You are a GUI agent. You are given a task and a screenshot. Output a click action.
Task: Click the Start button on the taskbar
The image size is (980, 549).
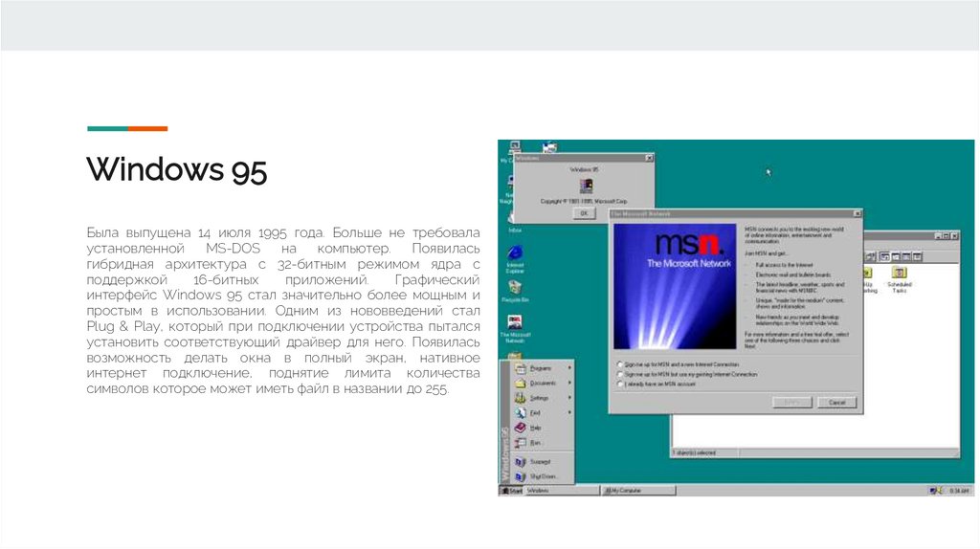tap(511, 491)
